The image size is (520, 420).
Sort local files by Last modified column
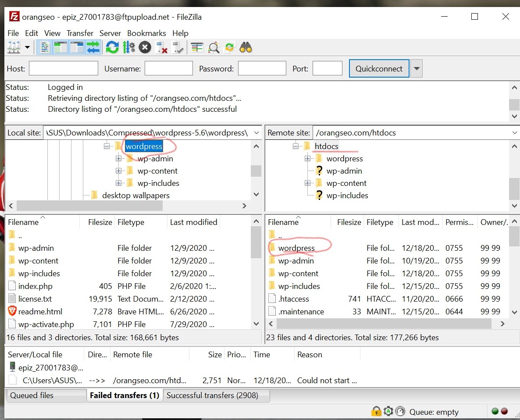click(194, 222)
